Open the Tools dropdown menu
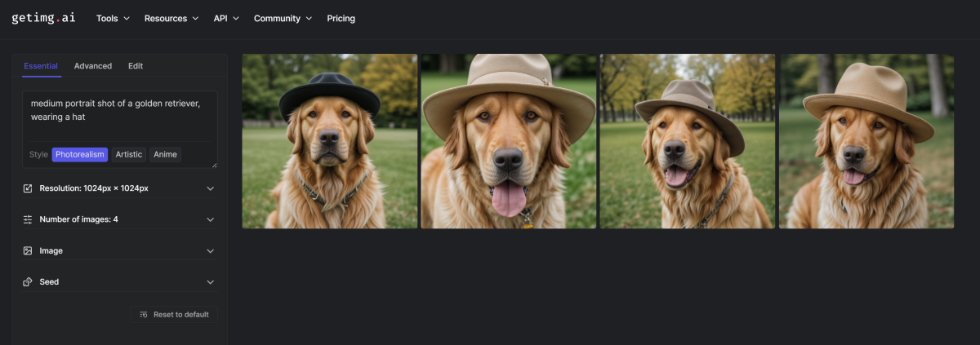Screen dimensions: 980x345 pyautogui.click(x=113, y=18)
